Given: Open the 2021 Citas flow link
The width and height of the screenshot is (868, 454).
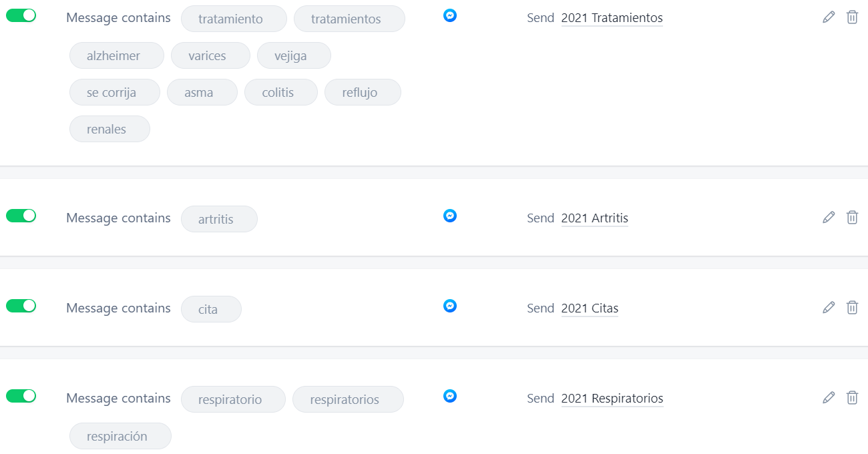Looking at the screenshot, I should [x=590, y=308].
